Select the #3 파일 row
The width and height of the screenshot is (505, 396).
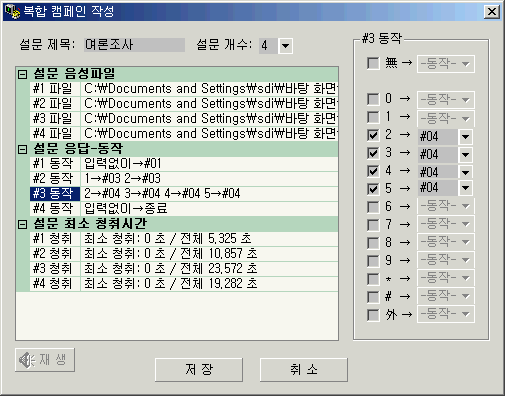(x=184, y=119)
